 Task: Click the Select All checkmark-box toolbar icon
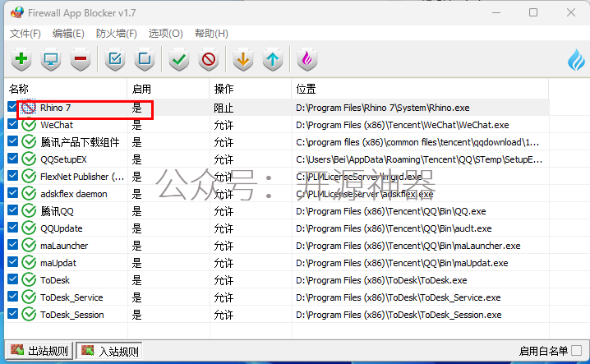(115, 59)
